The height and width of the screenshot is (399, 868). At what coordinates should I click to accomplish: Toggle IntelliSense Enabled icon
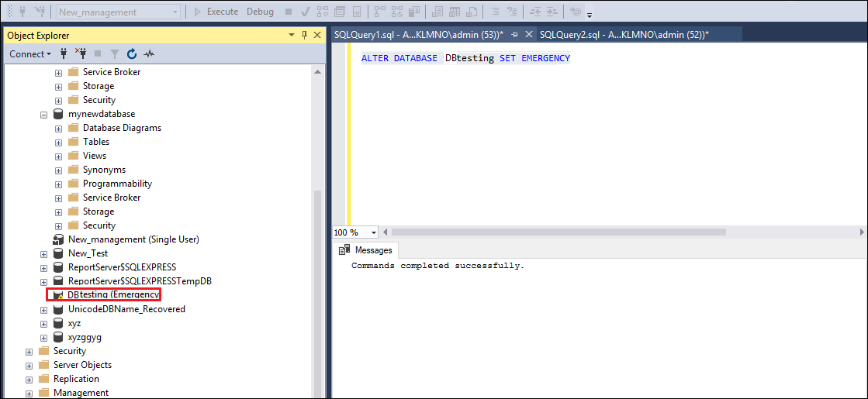[357, 12]
